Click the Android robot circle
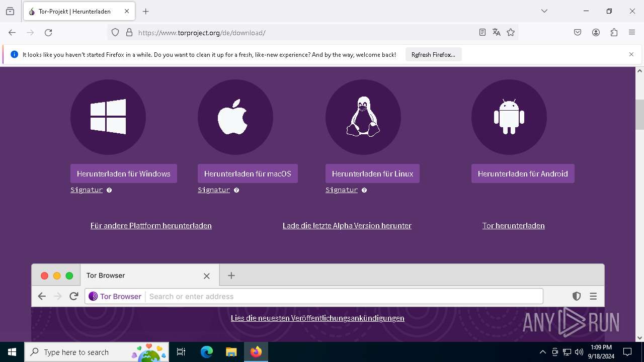 [509, 117]
